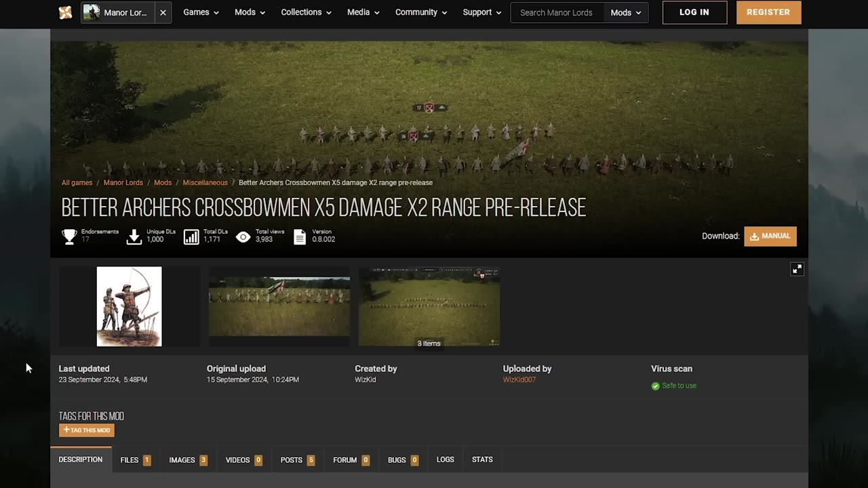Viewport: 868px width, 488px height.
Task: Open the Miscellaneous category breadcrumb
Action: [205, 182]
